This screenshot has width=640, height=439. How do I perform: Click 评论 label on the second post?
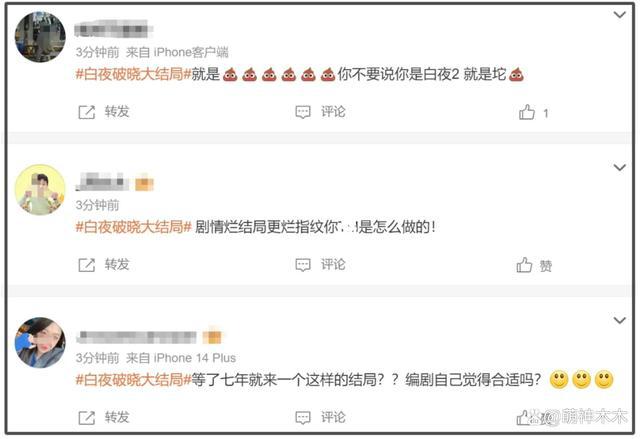pyautogui.click(x=333, y=264)
